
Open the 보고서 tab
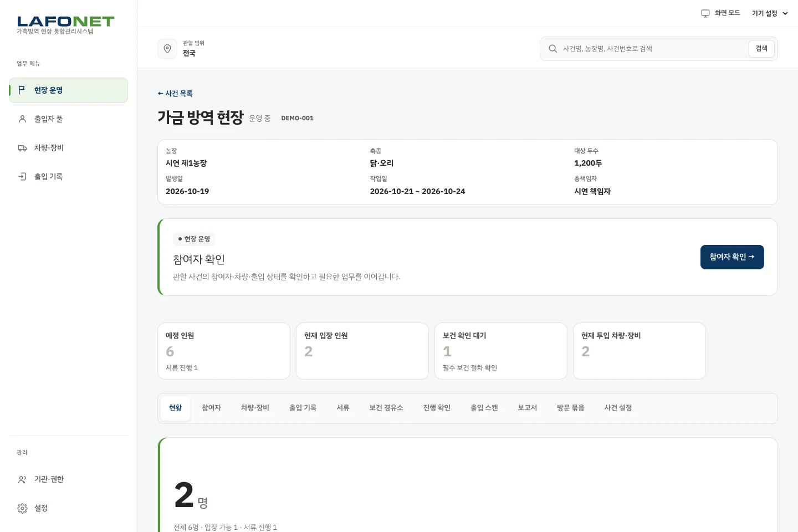[x=528, y=408]
